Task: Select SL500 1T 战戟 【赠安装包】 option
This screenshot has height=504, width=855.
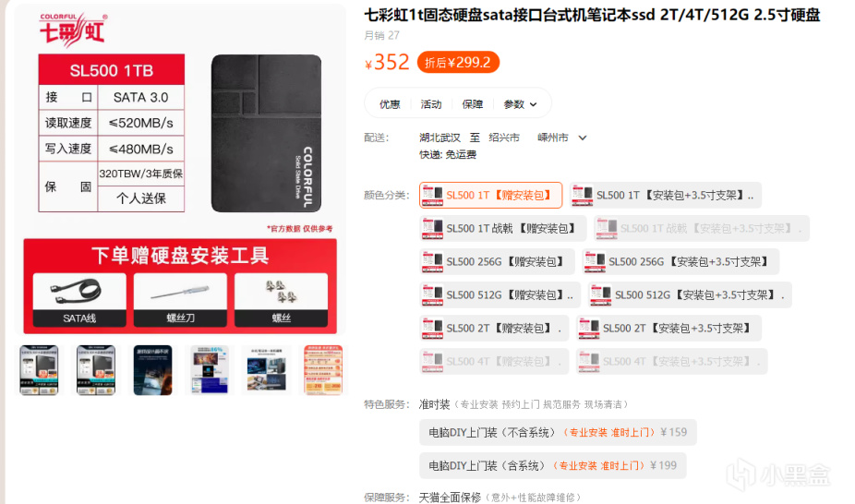Action: tap(502, 228)
